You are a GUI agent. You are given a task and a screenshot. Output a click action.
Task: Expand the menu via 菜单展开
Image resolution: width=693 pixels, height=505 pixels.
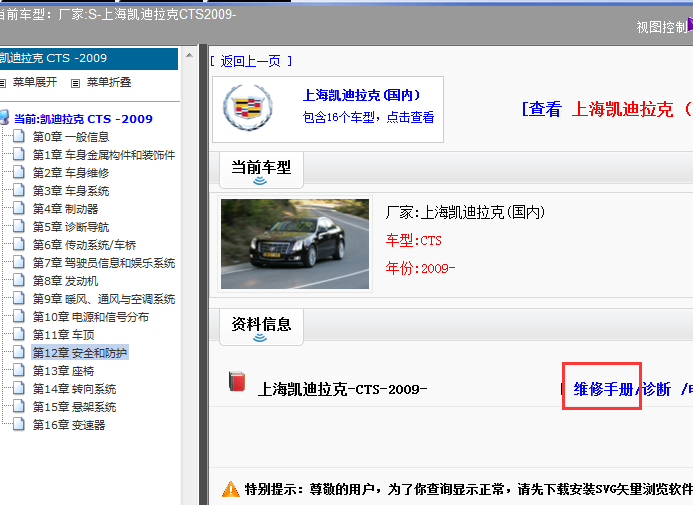(34, 83)
